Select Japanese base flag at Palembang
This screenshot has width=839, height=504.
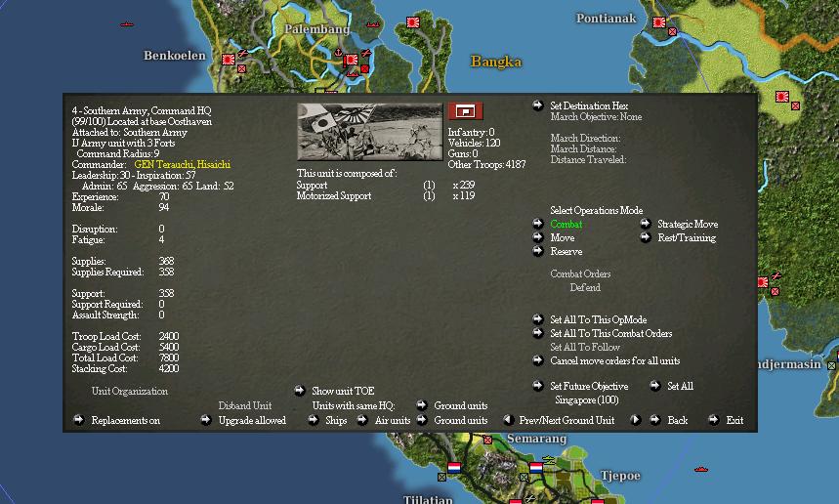tap(351, 60)
